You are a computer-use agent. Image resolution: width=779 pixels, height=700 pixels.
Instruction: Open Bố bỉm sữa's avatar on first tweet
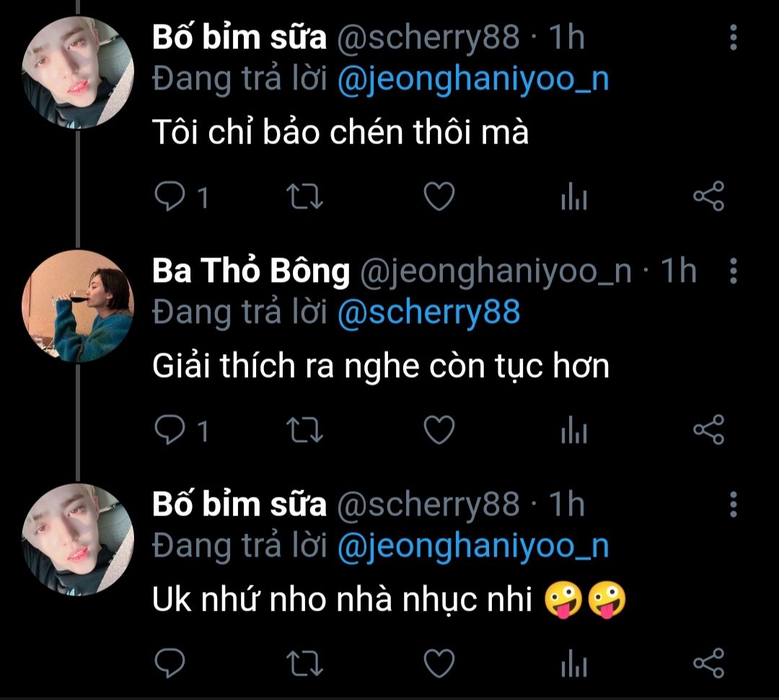[x=78, y=73]
